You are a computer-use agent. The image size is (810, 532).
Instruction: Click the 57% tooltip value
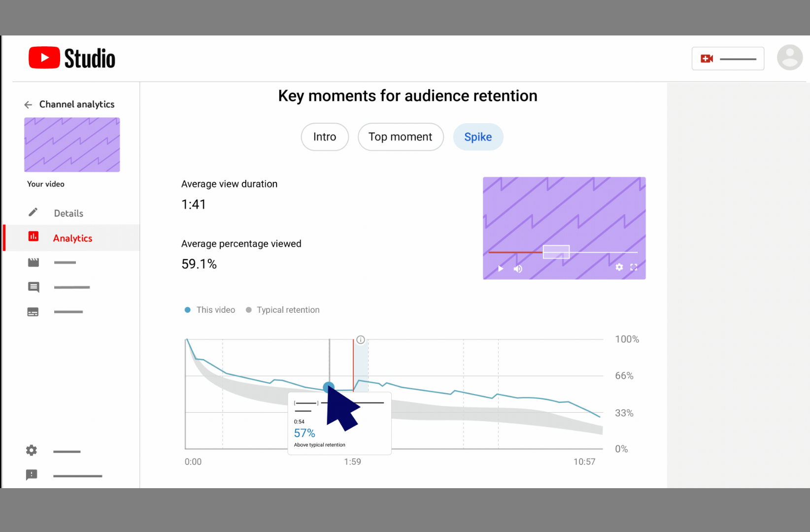point(304,433)
